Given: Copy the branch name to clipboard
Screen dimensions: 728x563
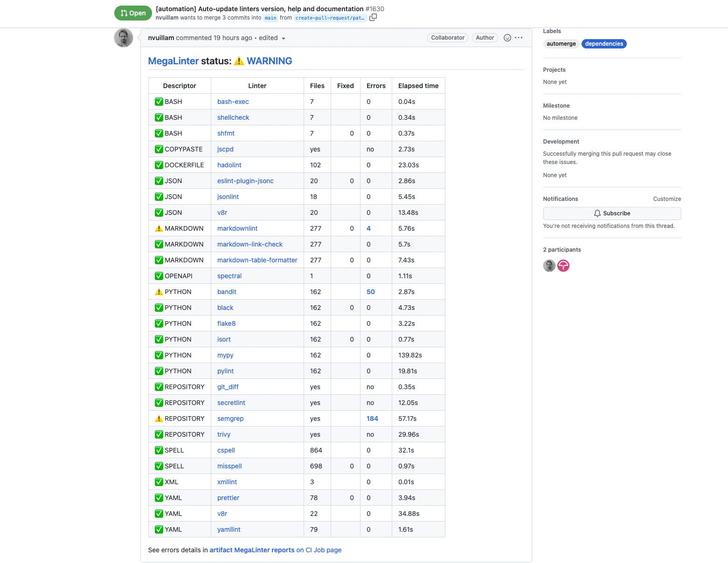Looking at the screenshot, I should click(373, 17).
